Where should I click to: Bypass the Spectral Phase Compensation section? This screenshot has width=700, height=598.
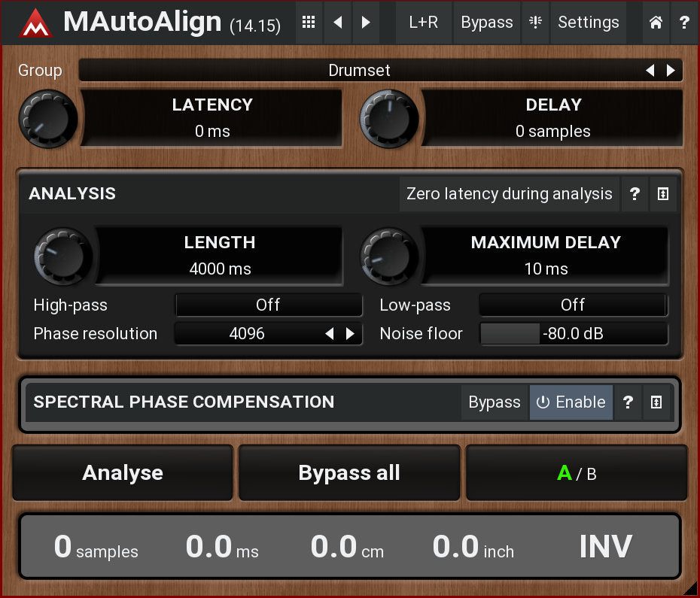pos(495,402)
